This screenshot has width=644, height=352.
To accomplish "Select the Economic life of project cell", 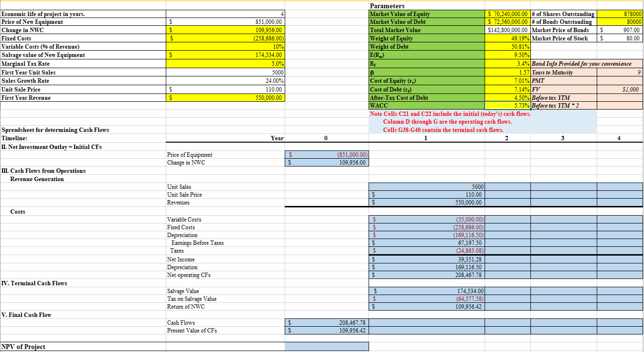I will pyautogui.click(x=227, y=14).
